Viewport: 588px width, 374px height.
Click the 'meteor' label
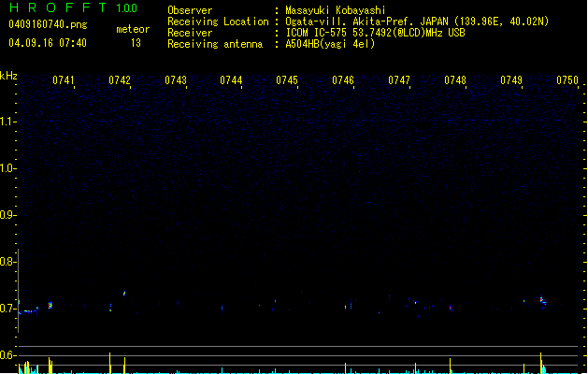[x=133, y=29]
